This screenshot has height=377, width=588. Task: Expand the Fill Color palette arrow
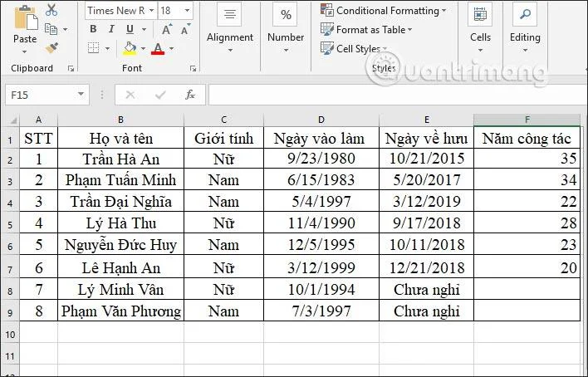143,48
